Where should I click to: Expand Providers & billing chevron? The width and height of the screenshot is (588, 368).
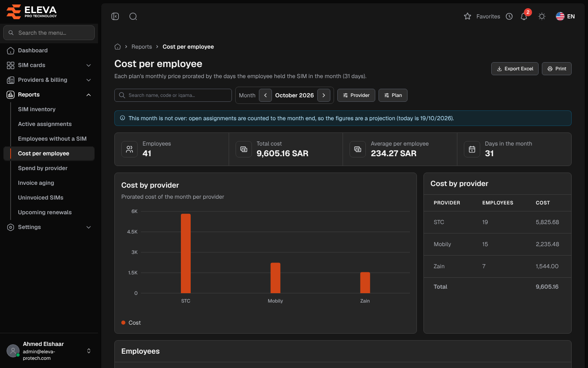pyautogui.click(x=89, y=80)
